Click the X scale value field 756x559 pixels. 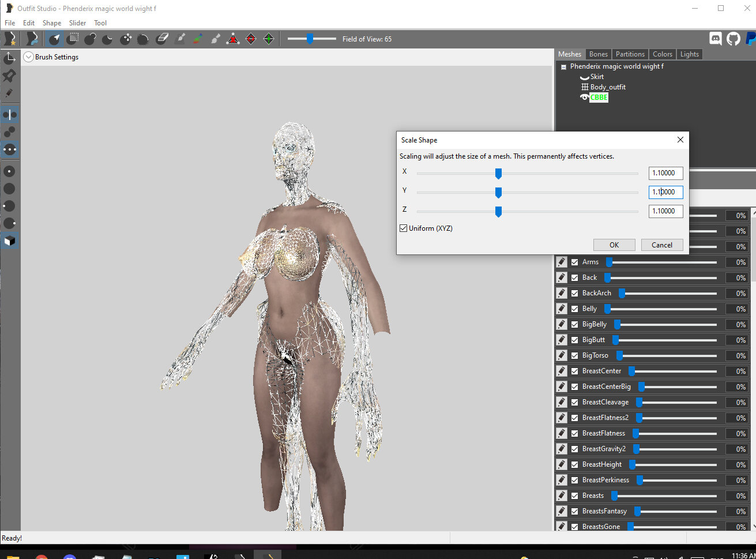tap(665, 173)
